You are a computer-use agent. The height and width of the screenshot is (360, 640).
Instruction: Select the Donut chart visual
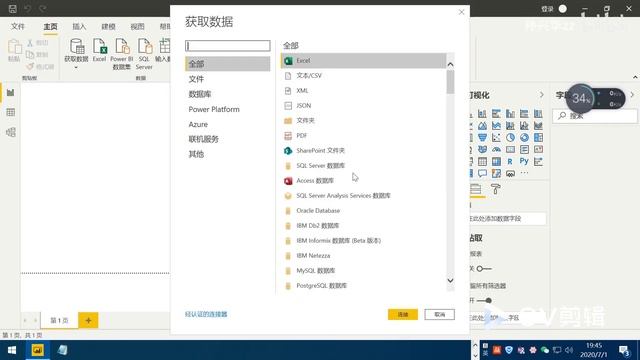524,138
